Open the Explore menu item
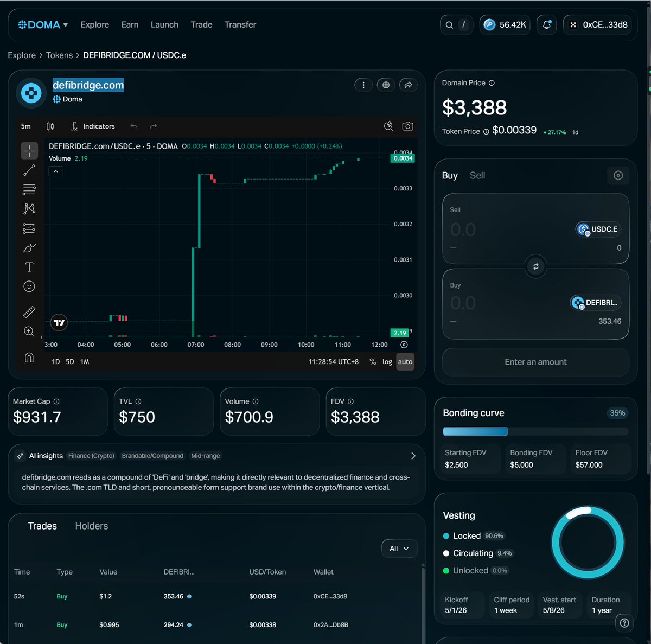This screenshot has width=651, height=644. tap(95, 24)
